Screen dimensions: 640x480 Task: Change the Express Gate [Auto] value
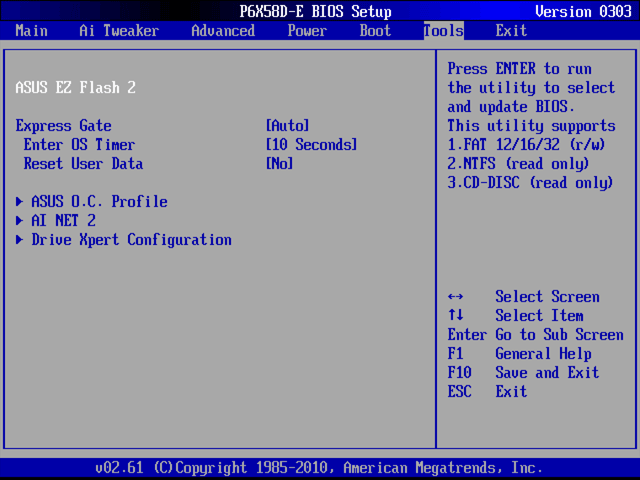click(287, 126)
